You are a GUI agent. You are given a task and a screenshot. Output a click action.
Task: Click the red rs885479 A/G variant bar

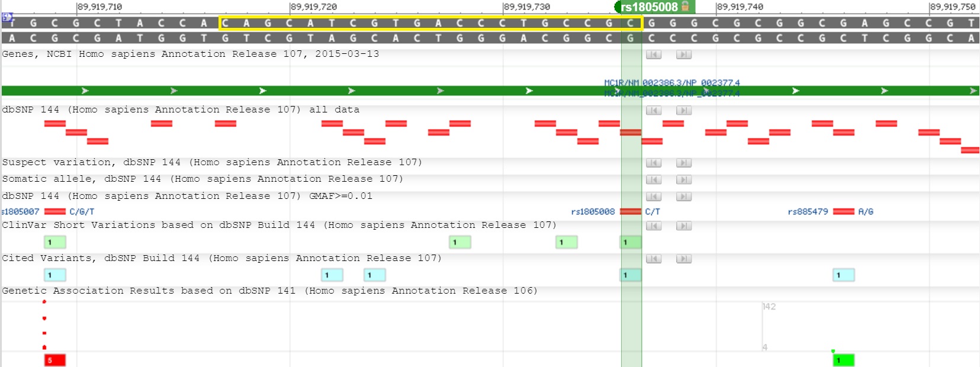843,211
